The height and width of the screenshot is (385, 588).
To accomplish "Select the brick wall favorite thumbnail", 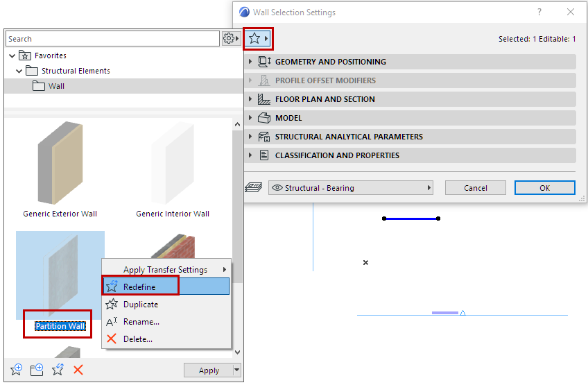I will (173, 246).
